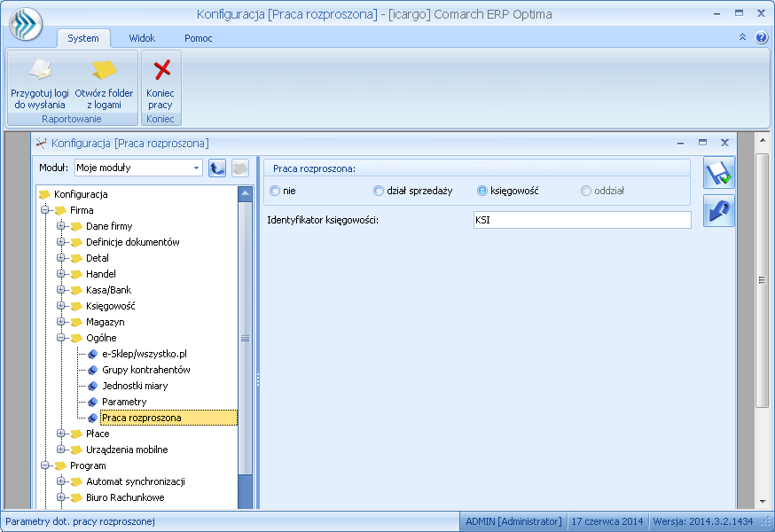The width and height of the screenshot is (775, 532).
Task: Open the Pomoc ribbon tab
Action: click(x=198, y=38)
